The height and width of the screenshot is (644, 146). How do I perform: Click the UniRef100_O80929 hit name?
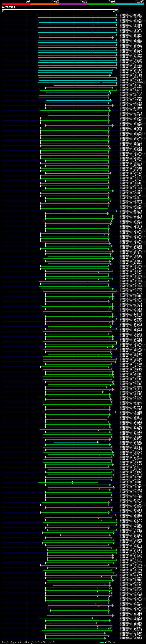131,72
